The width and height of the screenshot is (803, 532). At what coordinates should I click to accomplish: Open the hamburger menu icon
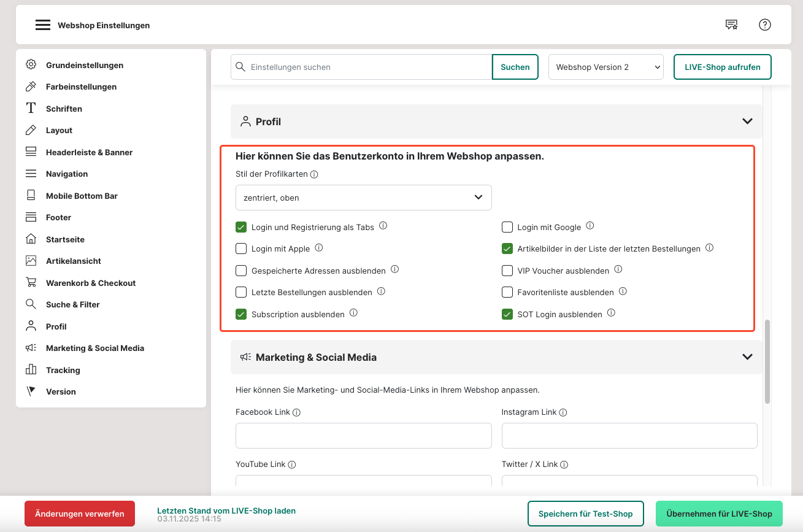(42, 25)
